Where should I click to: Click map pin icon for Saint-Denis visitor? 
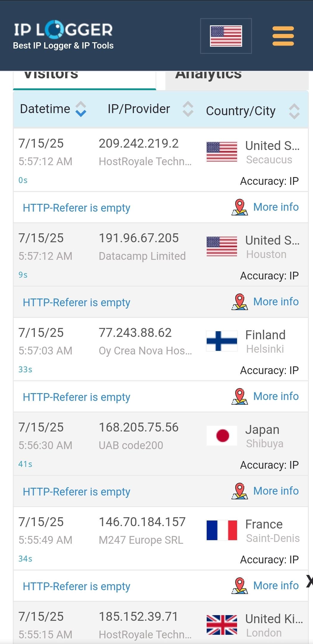(x=239, y=586)
